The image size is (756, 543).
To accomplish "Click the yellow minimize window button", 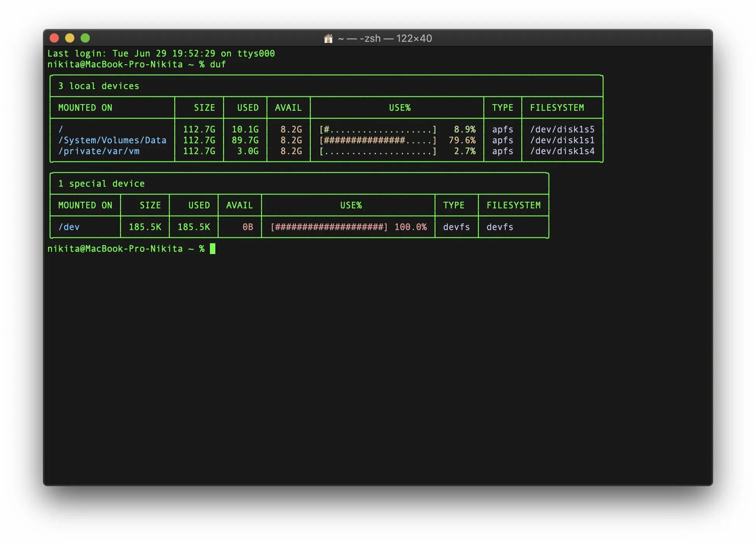I will pyautogui.click(x=70, y=38).
